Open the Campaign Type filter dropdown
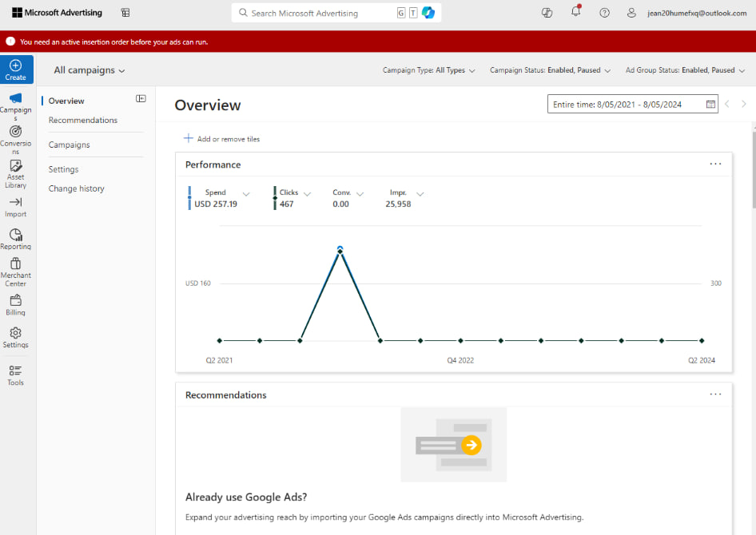The image size is (756, 535). coord(428,70)
